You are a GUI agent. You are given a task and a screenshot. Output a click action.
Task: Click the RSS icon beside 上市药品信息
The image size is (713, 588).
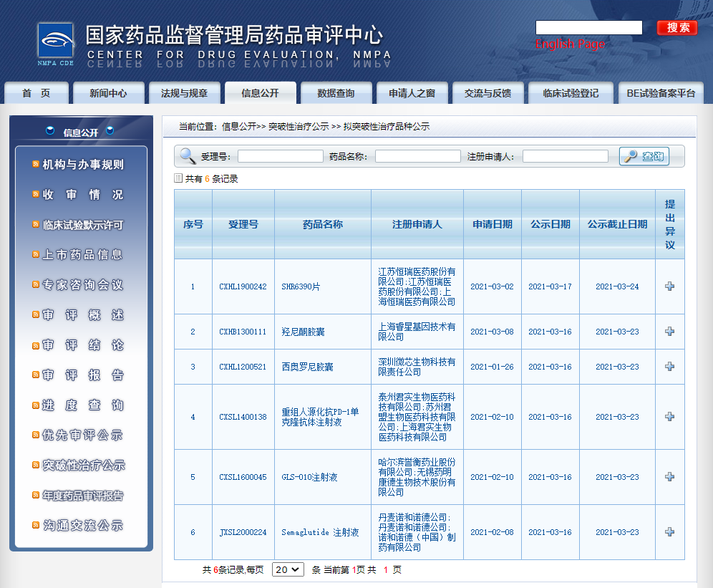(x=36, y=254)
